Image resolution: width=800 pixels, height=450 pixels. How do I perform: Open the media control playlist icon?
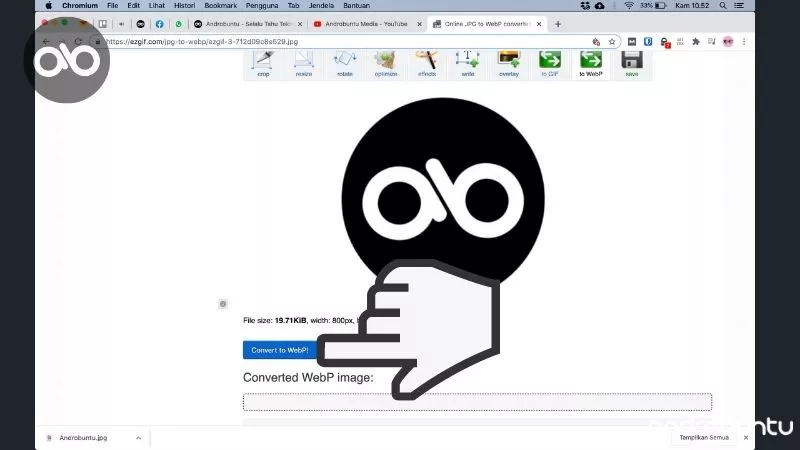(x=712, y=42)
